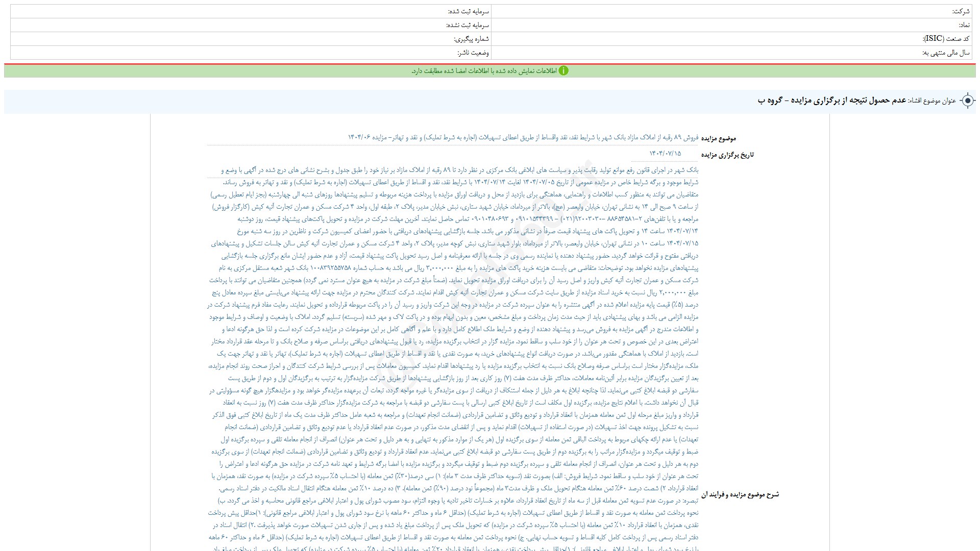Viewport: 980px width, 551px height.
Task: Click the تاریخ برگزاری مزایده label
Action: click(727, 155)
